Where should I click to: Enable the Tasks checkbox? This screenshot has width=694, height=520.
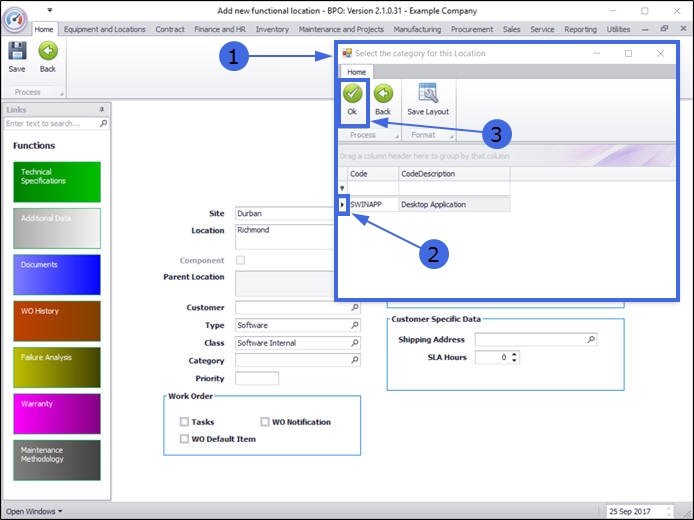(x=184, y=422)
